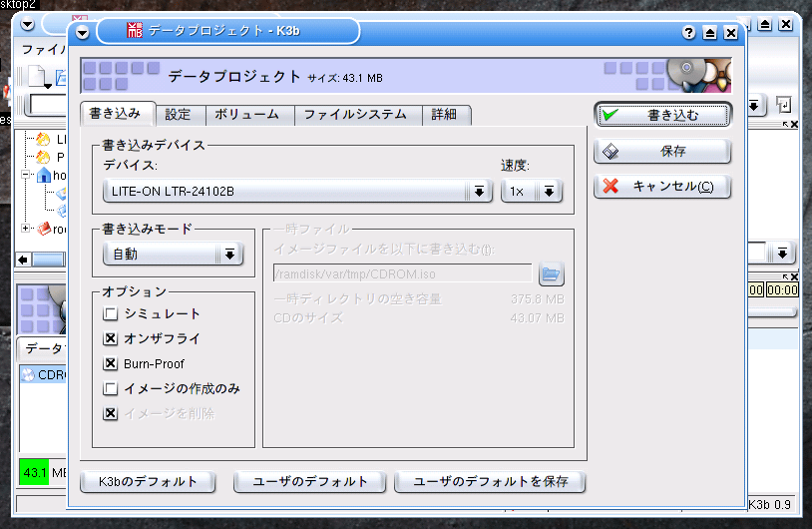Click the main window's window menu arrow
The image size is (812, 529).
(28, 24)
